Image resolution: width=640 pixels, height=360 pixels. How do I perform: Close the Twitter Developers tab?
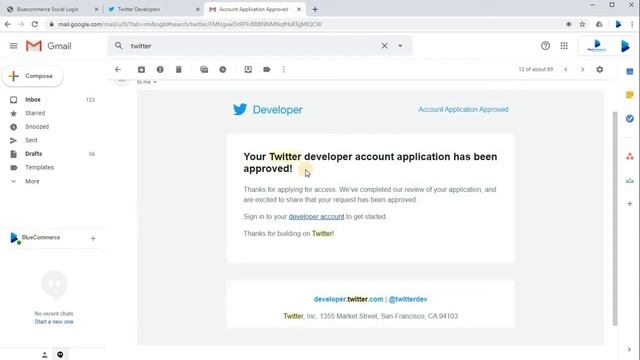coord(198,9)
